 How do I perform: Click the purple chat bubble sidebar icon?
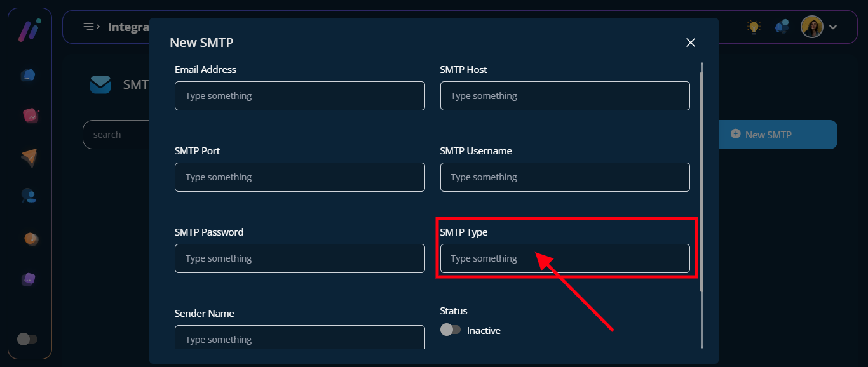[x=29, y=279]
